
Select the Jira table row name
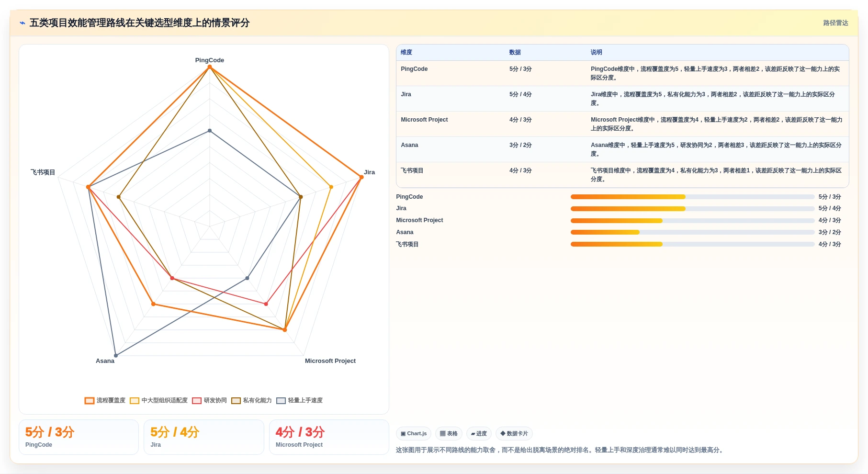point(406,94)
